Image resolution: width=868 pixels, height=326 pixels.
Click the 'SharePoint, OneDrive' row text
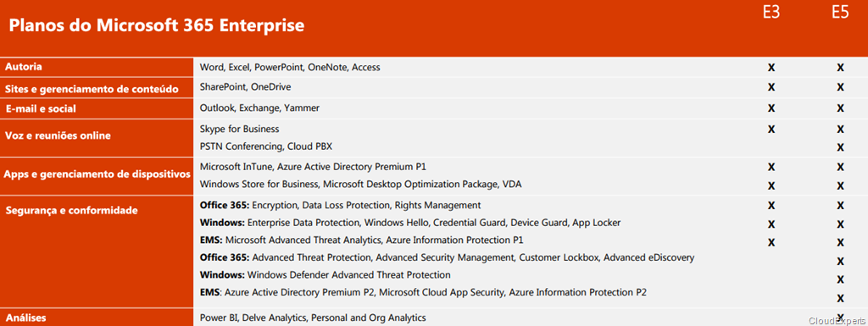tap(245, 86)
